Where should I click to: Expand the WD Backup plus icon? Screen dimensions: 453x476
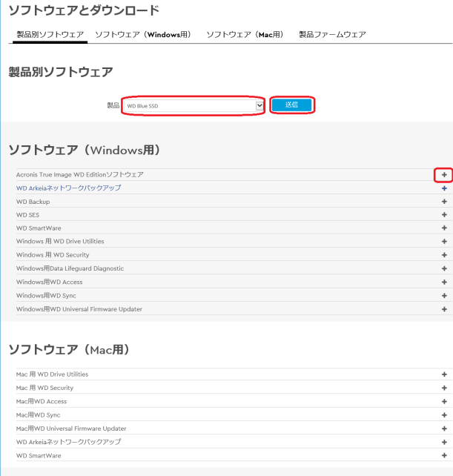(x=444, y=202)
